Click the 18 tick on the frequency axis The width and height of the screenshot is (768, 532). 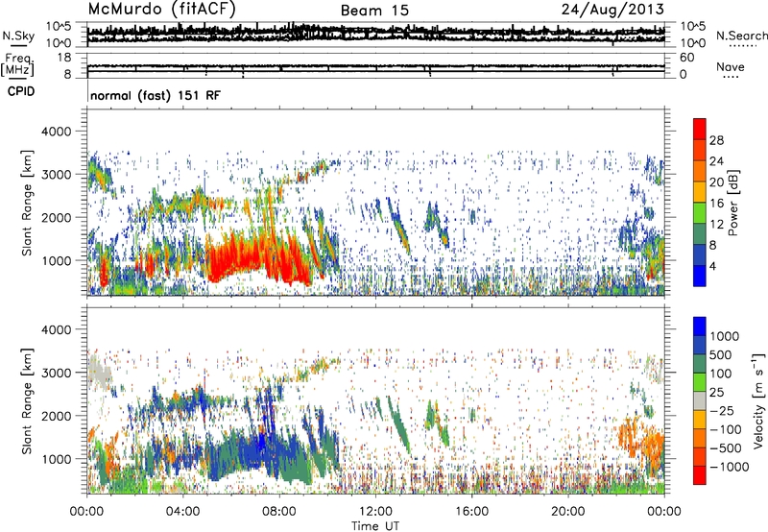64,58
